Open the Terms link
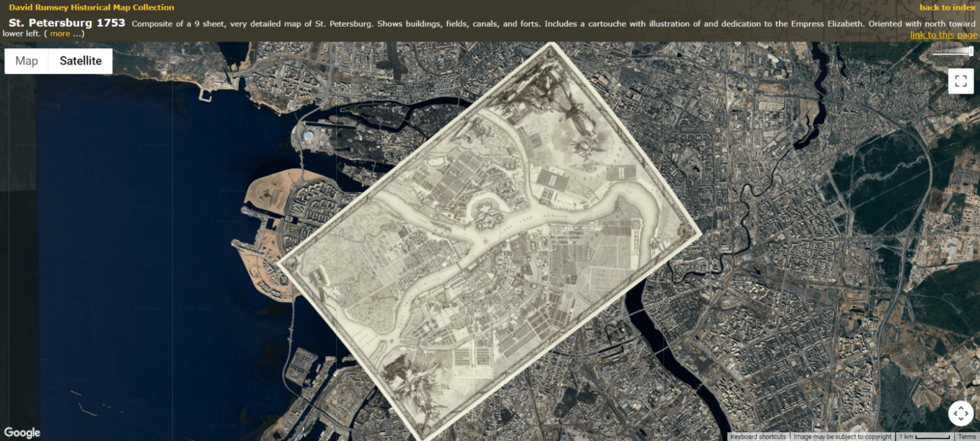This screenshot has height=441, width=980. 967,437
